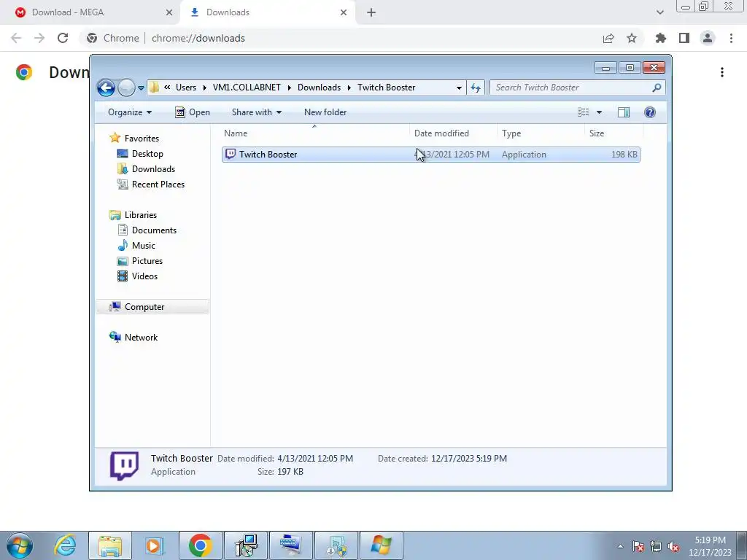The width and height of the screenshot is (747, 560).
Task: Click Date created value in details pane
Action: [469, 459]
